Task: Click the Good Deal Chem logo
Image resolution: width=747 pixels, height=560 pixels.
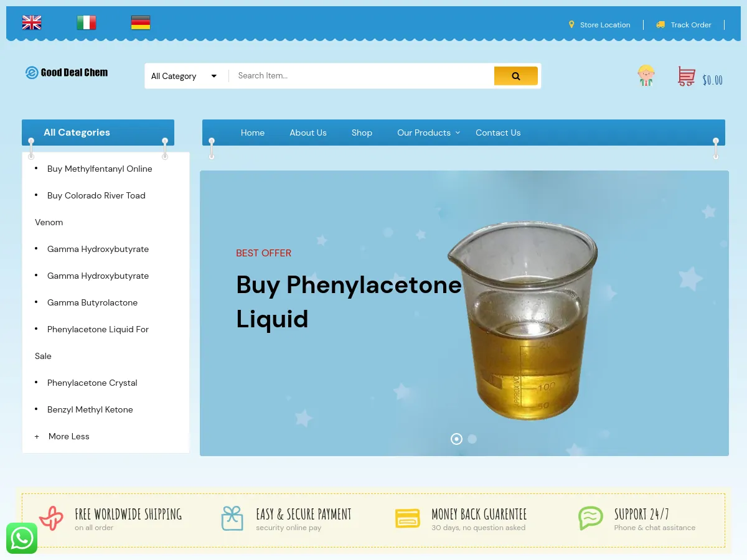Action: 67,72
